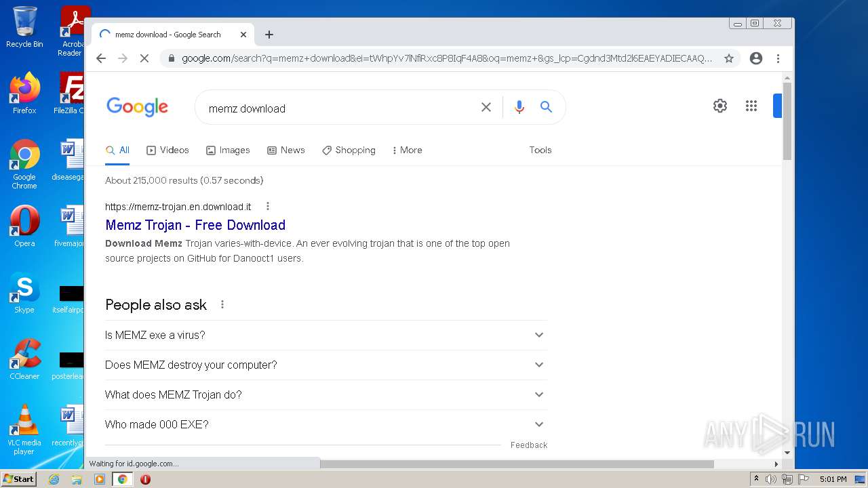The height and width of the screenshot is (488, 868).
Task: Switch to the Shopping tab
Action: [349, 150]
